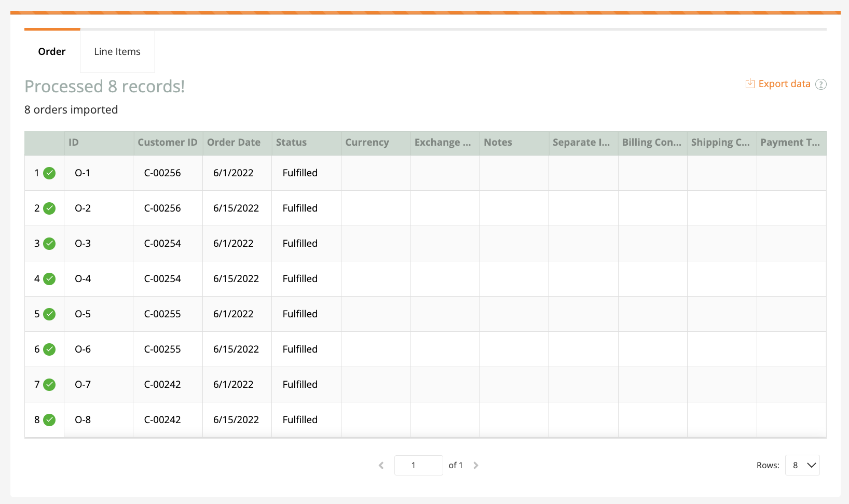Image resolution: width=849 pixels, height=504 pixels.
Task: Click the green checkmark icon in row 4
Action: 49,279
